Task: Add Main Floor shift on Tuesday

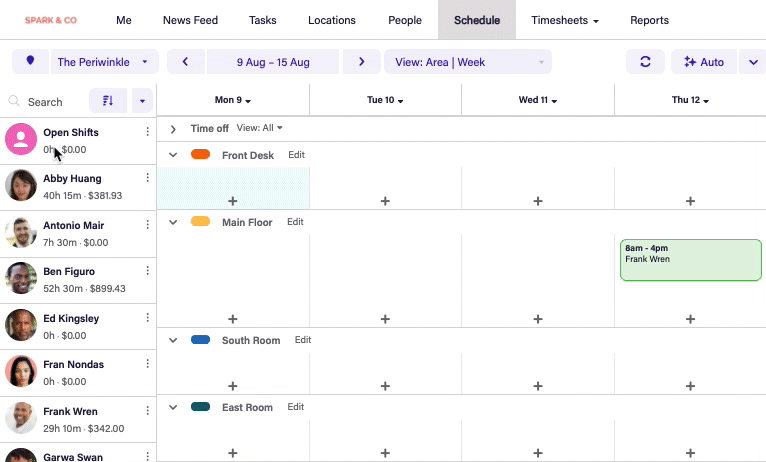Action: 385,319
